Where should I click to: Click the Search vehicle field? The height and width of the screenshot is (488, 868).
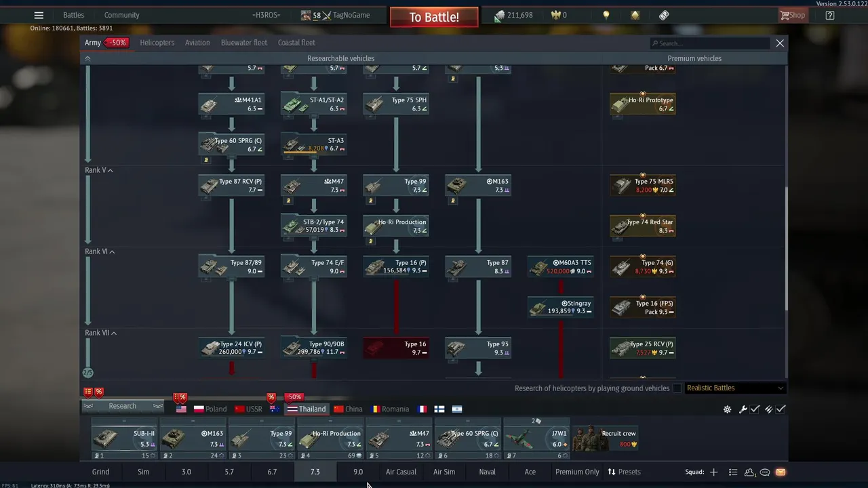tap(709, 43)
